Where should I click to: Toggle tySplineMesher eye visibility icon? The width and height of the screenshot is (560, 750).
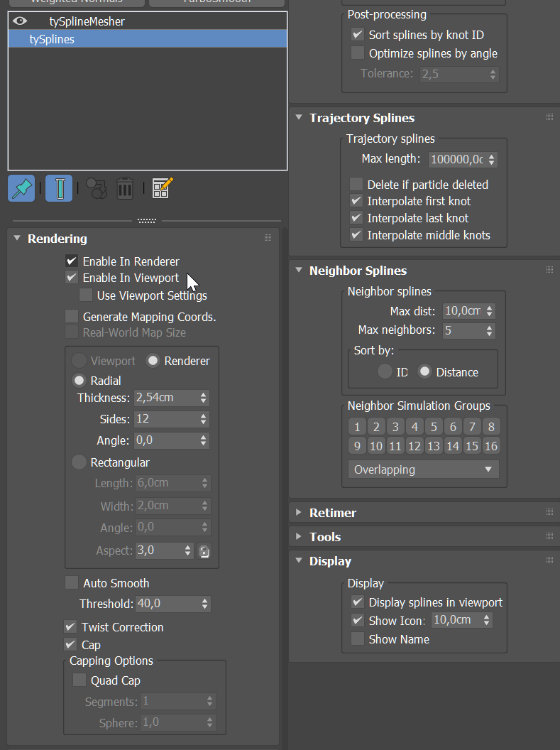click(20, 21)
